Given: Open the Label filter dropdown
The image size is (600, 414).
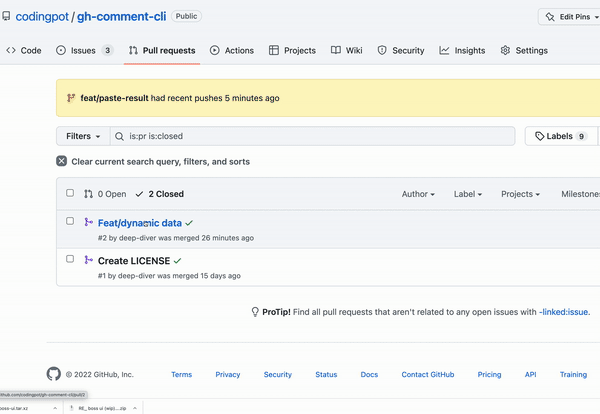Looking at the screenshot, I should click(468, 194).
